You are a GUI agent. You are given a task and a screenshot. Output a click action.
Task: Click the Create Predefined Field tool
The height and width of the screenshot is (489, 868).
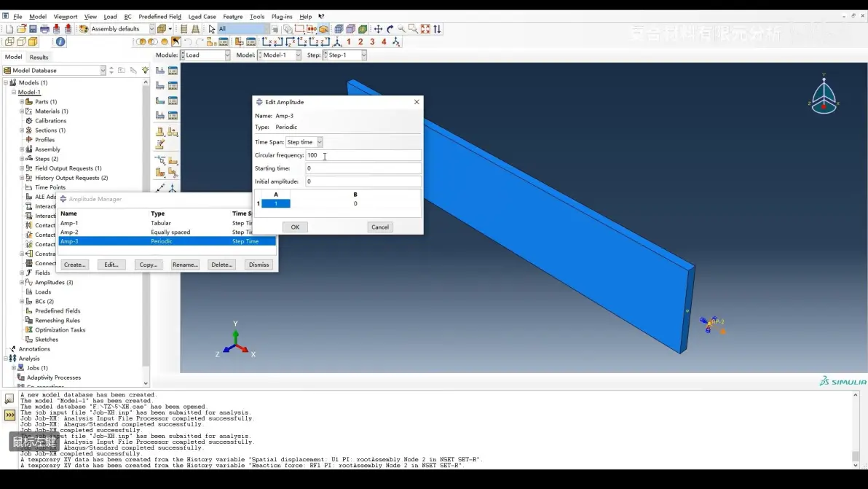coord(160,101)
